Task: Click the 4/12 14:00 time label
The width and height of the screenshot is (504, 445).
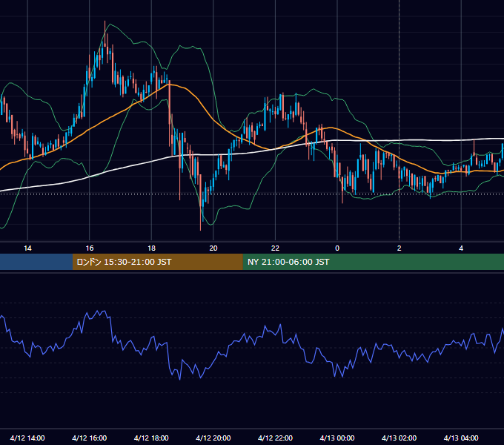Action: (x=27, y=438)
